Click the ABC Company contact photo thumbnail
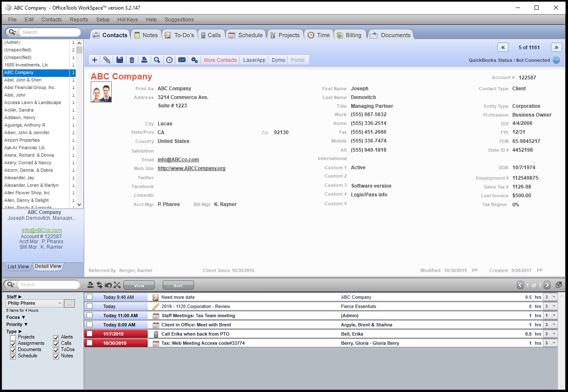Screen dimensions: 568x392 (x=101, y=92)
